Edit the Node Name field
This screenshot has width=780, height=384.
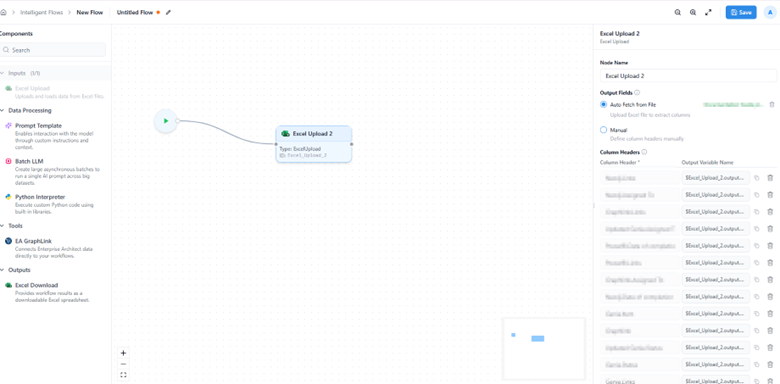688,76
